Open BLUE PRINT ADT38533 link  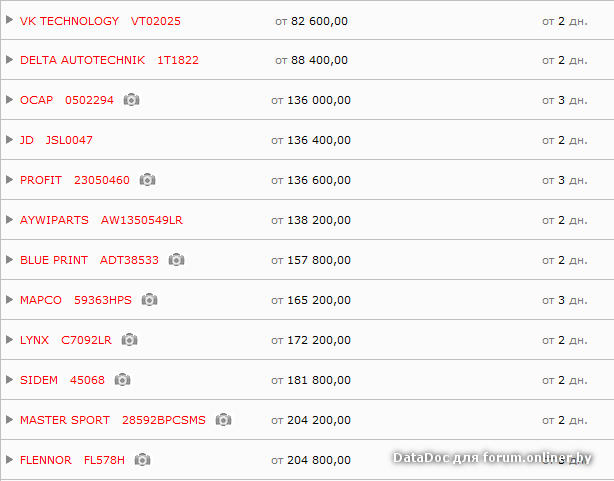[x=89, y=260]
